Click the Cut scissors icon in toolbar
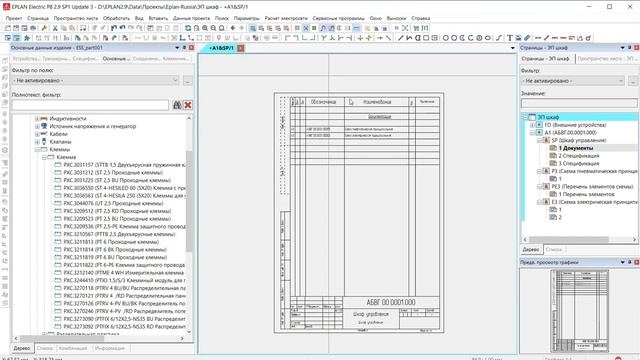This screenshot has height=360, width=640. (55, 28)
